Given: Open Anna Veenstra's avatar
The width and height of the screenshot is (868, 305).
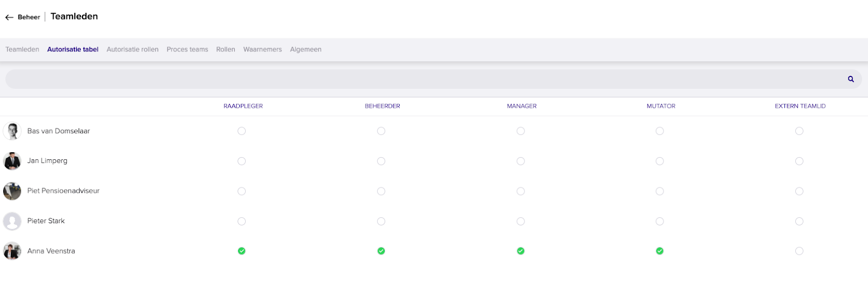Looking at the screenshot, I should [x=12, y=251].
